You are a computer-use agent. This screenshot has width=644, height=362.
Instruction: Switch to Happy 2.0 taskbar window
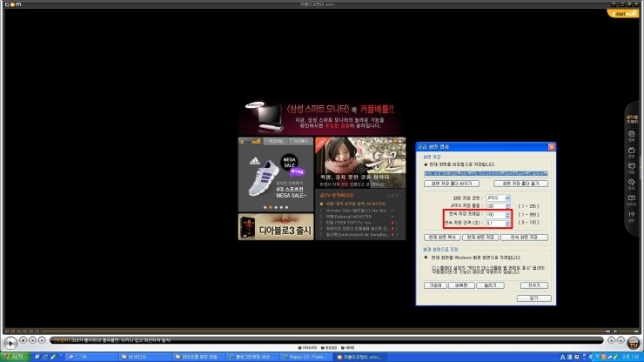click(307, 357)
